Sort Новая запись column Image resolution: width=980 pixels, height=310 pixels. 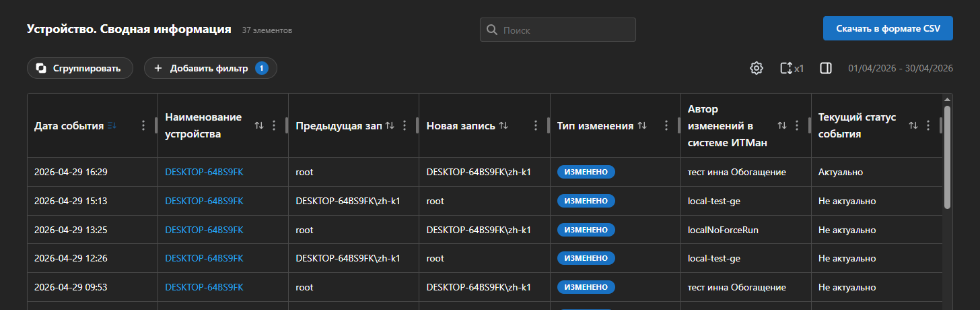504,125
